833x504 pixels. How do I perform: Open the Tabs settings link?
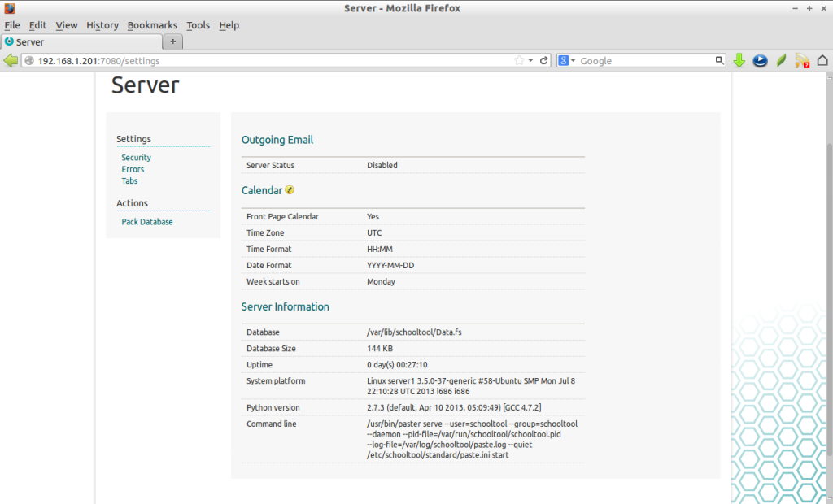coord(129,180)
